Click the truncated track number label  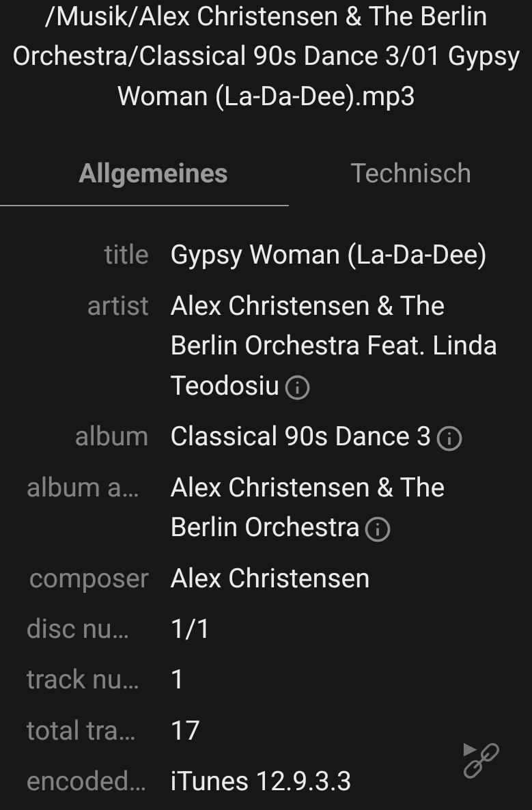[x=83, y=680]
